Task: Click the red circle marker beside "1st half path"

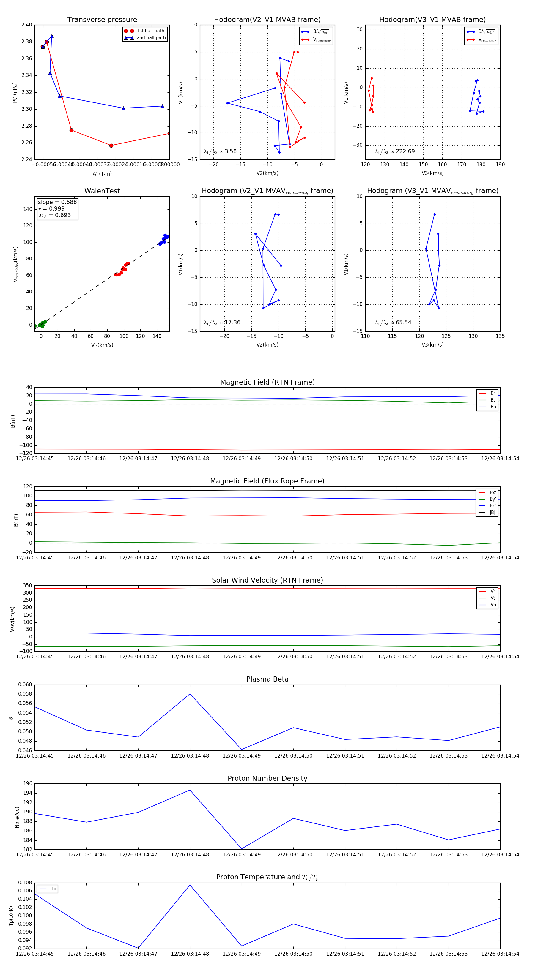Action: coord(129,31)
